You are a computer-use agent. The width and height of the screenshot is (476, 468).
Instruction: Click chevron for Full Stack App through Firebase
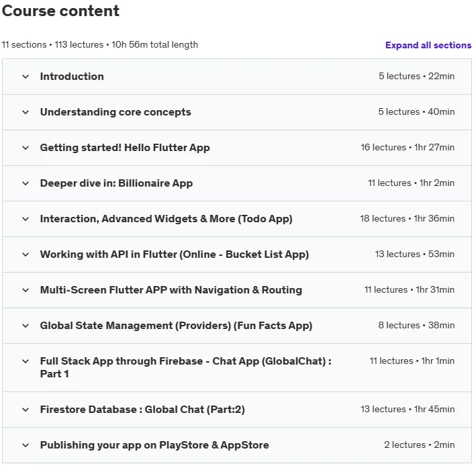(x=26, y=361)
